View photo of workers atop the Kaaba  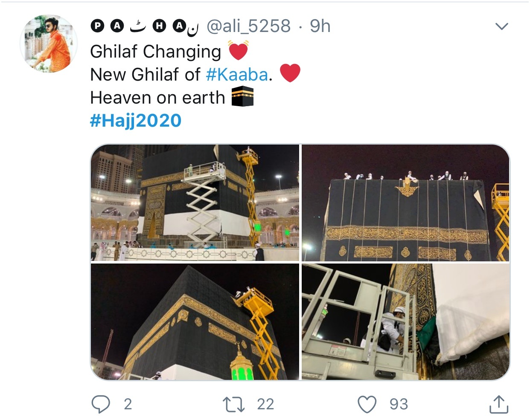(x=405, y=203)
